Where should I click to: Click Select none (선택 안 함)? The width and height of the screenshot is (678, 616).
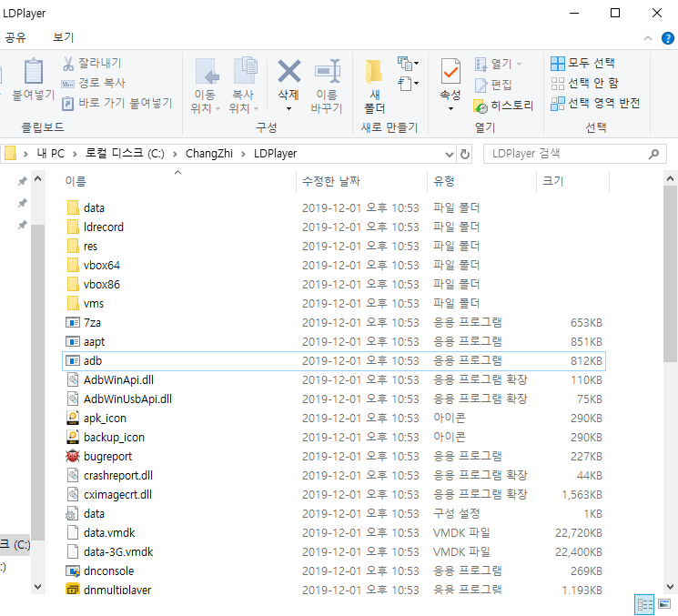[584, 83]
